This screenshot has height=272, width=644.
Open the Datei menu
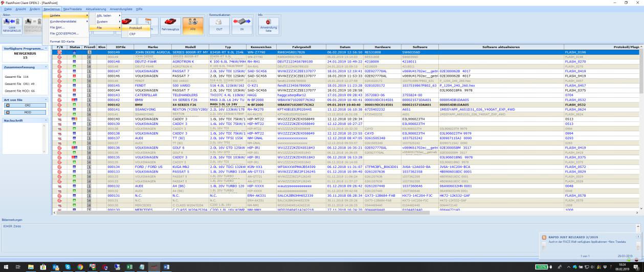pyautogui.click(x=8, y=9)
